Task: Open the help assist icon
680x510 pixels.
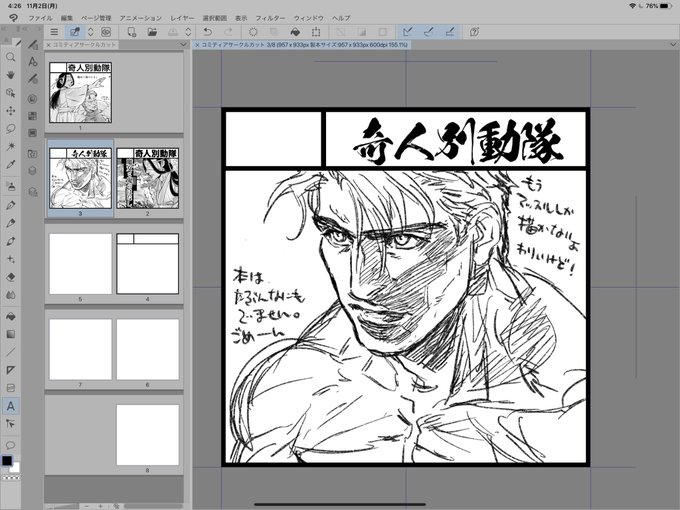Action: [x=474, y=32]
